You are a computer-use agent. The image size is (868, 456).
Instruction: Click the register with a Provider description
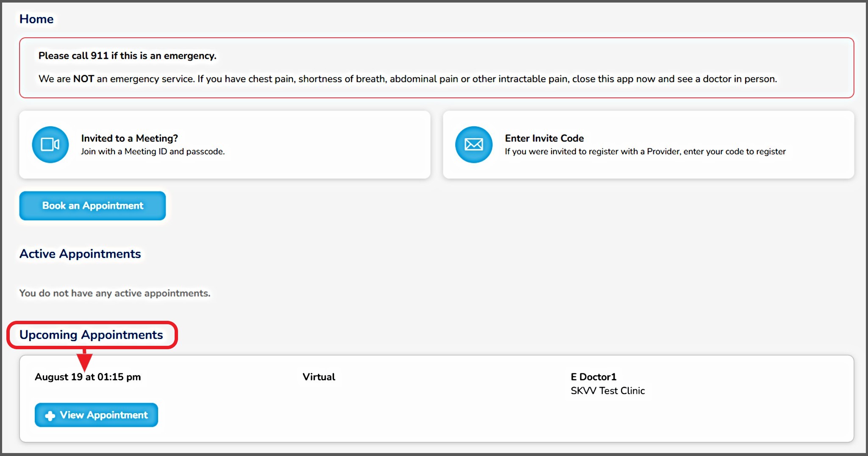point(645,152)
